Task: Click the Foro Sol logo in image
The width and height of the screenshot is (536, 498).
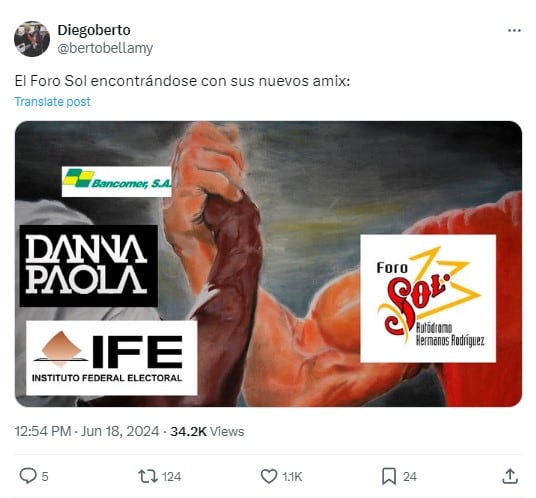Action: click(428, 298)
